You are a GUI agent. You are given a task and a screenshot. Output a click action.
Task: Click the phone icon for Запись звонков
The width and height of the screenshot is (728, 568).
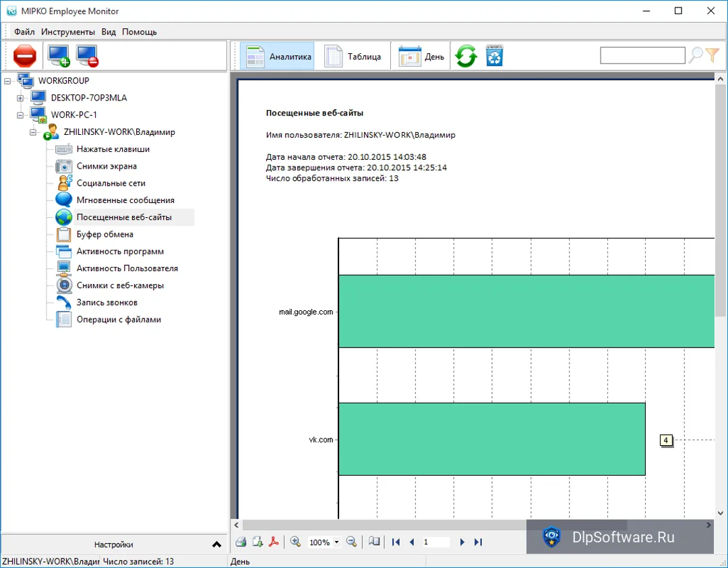pos(64,303)
